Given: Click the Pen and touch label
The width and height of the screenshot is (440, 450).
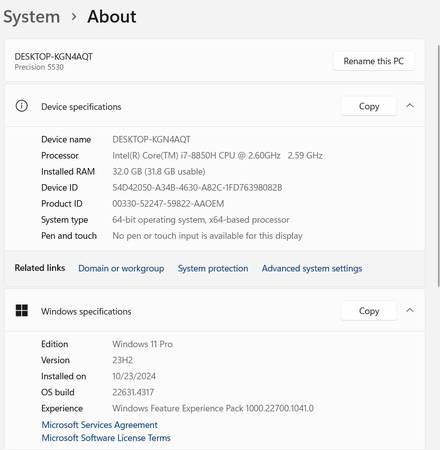Looking at the screenshot, I should [69, 236].
